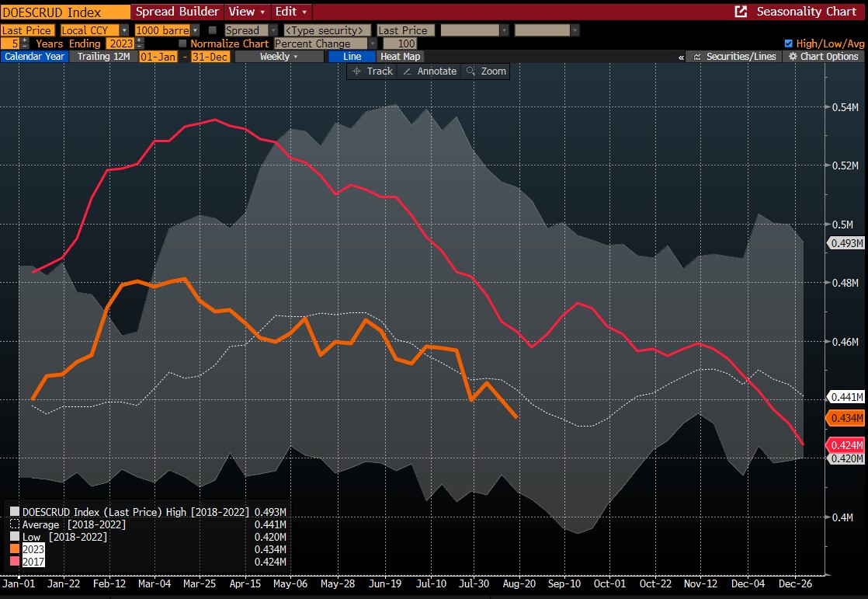This screenshot has height=599, width=868.
Task: Click the Spread Builder button
Action: click(177, 12)
